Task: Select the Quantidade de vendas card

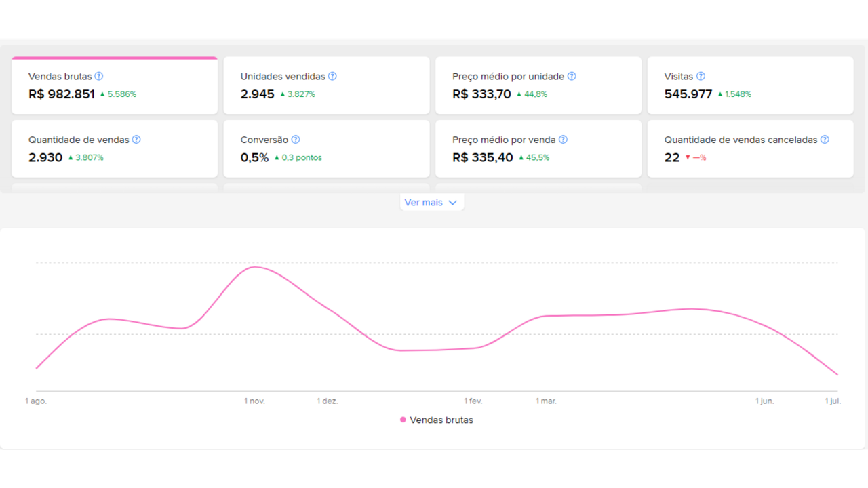Action: click(x=115, y=148)
